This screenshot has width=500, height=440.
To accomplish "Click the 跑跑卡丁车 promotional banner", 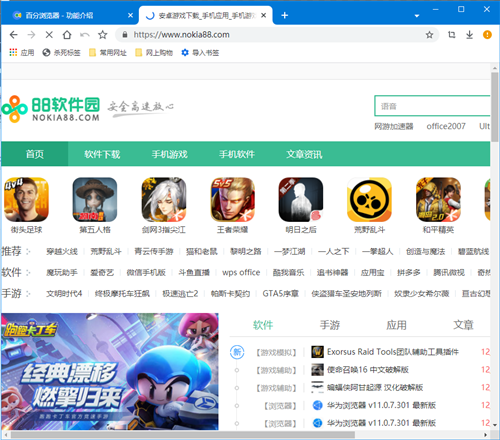I will [110, 371].
